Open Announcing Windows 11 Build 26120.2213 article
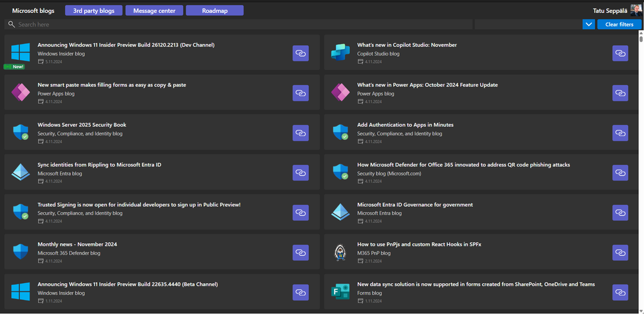This screenshot has height=314, width=644. coord(126,44)
